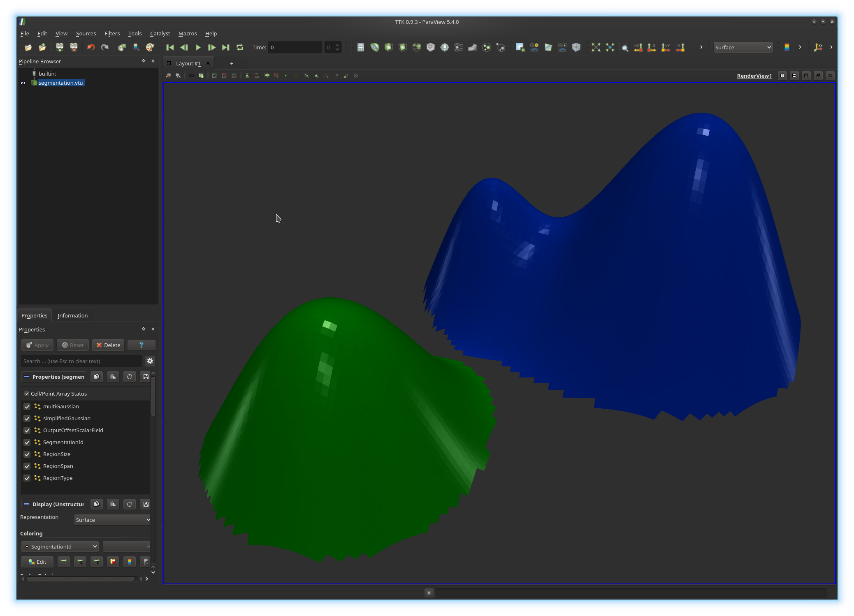854x616 pixels.
Task: Click the Undo arrow icon
Action: (x=91, y=47)
